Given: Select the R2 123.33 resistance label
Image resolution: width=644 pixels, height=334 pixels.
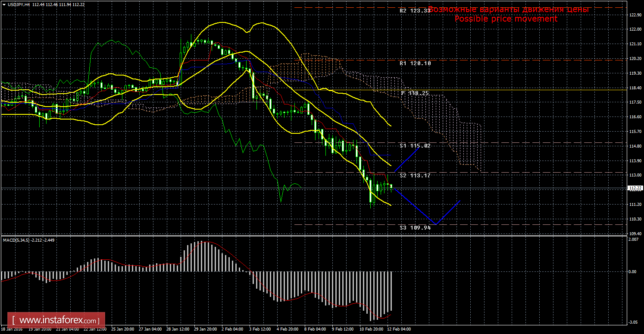Looking at the screenshot, I should 415,11.
